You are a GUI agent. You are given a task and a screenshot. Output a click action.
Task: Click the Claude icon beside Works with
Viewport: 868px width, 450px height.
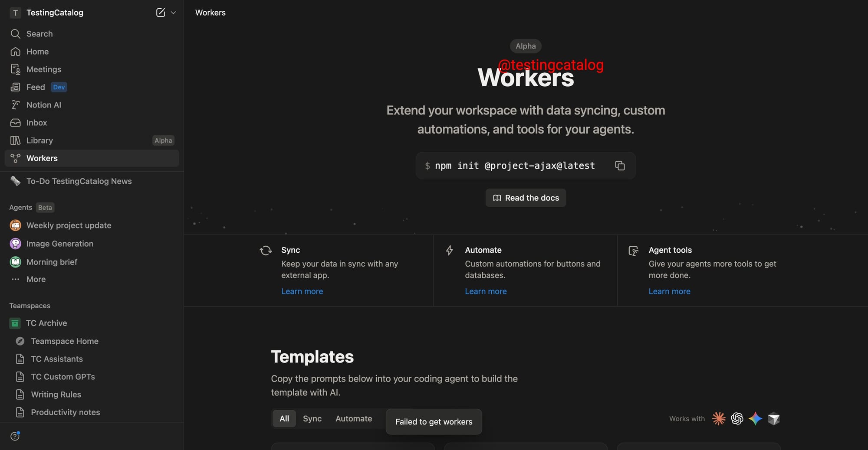[719, 418]
